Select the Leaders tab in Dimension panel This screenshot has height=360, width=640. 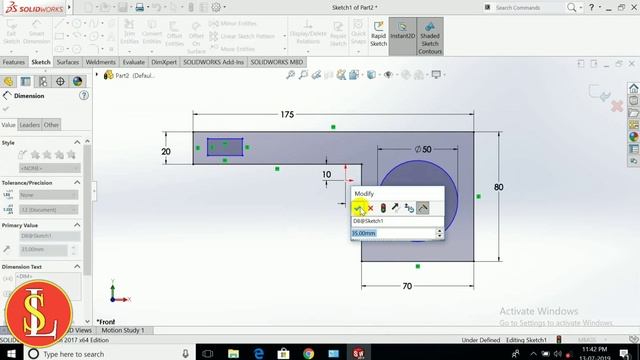29,125
